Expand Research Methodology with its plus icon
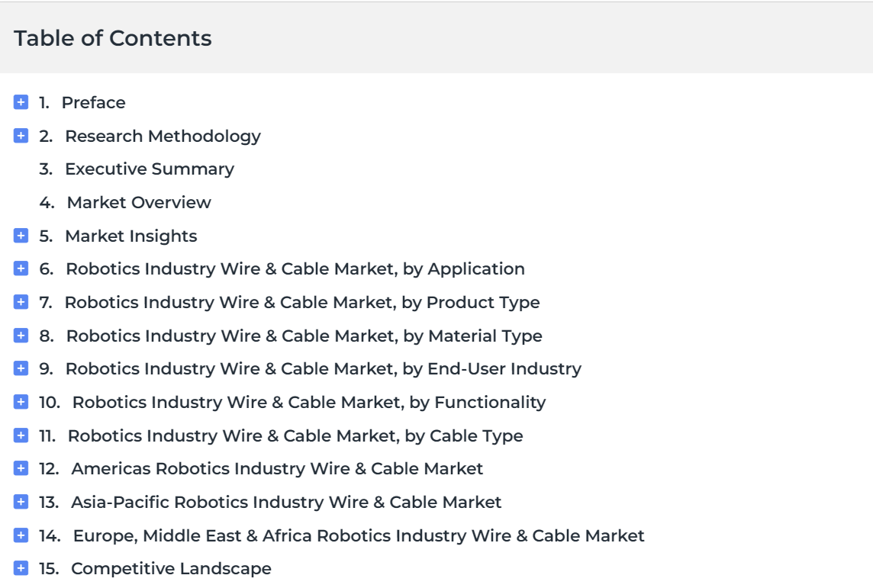Screen dimensions: 873x588 [21, 136]
